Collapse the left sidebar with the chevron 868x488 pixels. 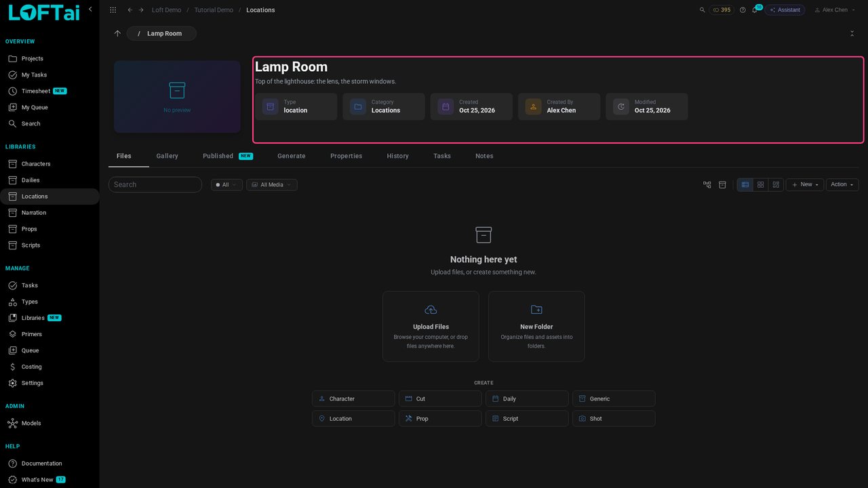tap(90, 9)
